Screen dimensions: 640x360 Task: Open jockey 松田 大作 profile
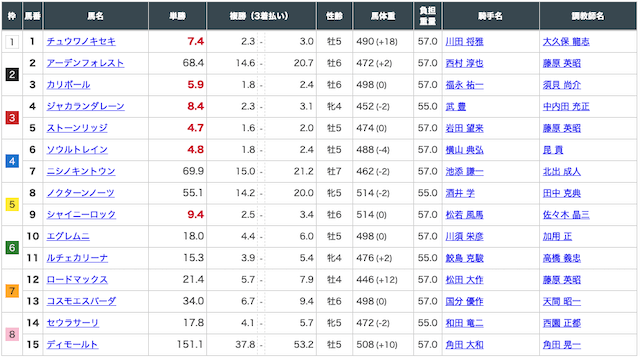pyautogui.click(x=464, y=280)
